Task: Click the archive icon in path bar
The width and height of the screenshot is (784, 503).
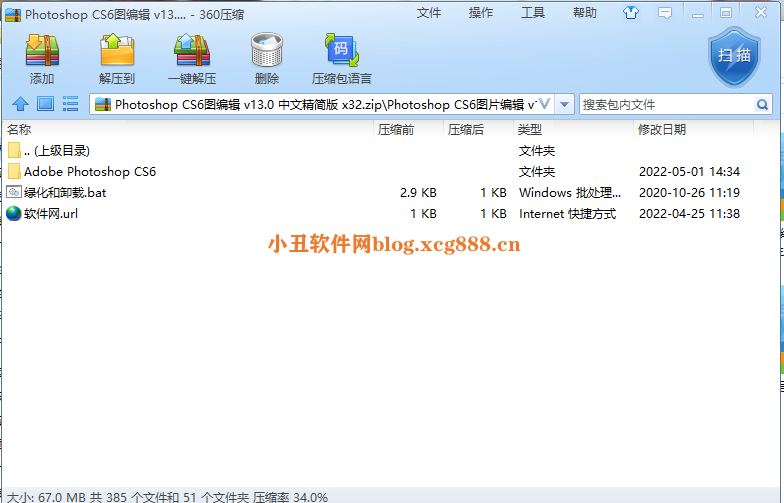Action: pos(102,104)
